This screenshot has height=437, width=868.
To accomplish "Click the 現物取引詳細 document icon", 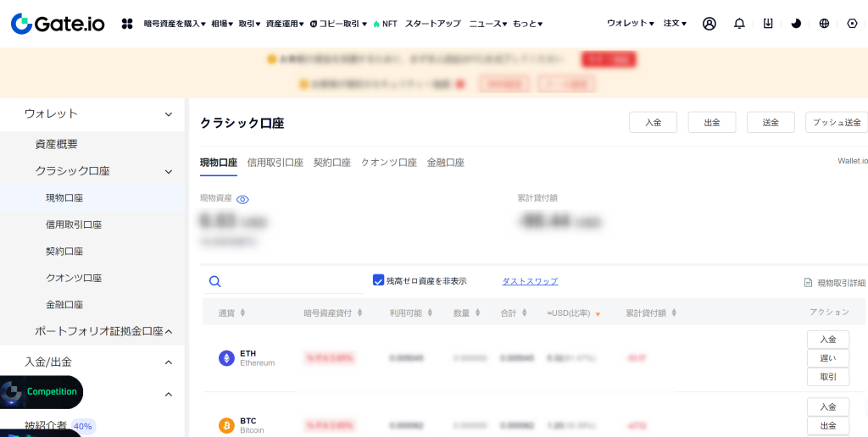I will coord(808,283).
